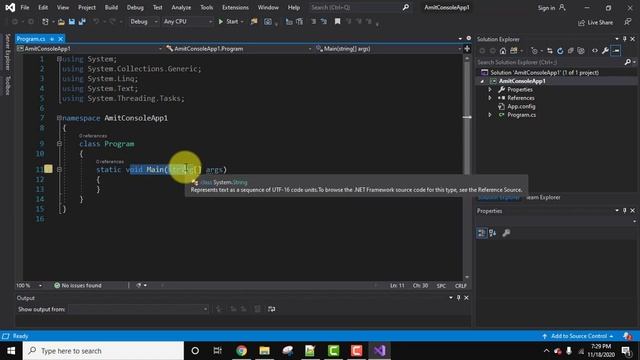This screenshot has width=640, height=360.
Task: Open the Show output from dropdown
Action: click(138, 309)
